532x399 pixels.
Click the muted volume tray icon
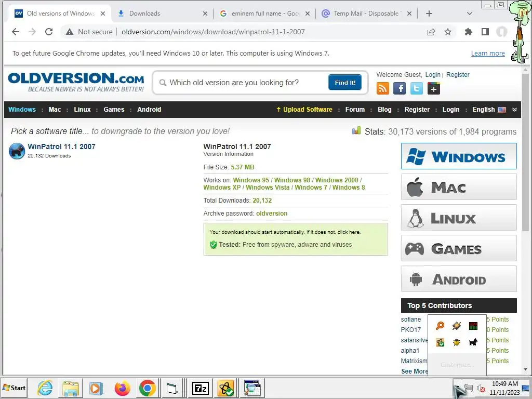coord(481,388)
